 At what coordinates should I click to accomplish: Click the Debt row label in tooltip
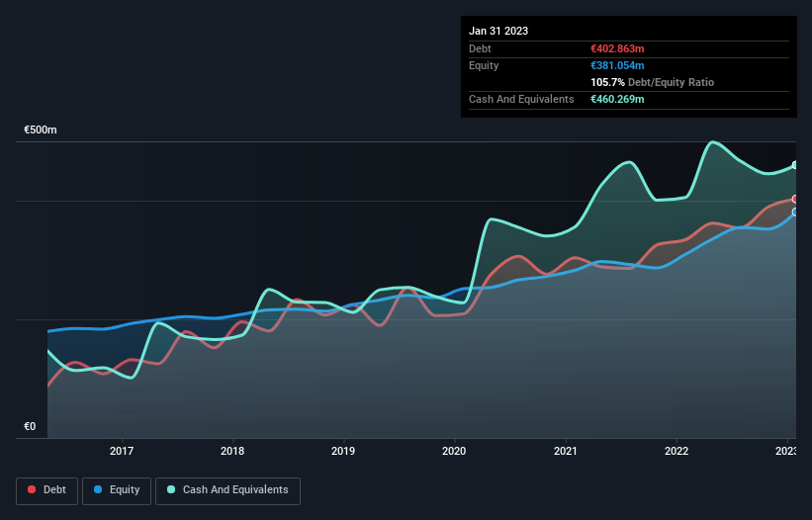[x=480, y=48]
